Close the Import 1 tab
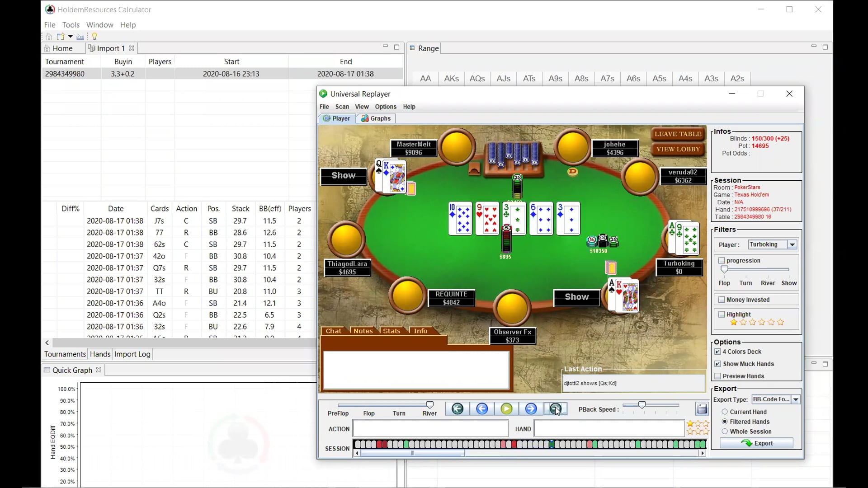The width and height of the screenshot is (868, 488). pos(132,48)
